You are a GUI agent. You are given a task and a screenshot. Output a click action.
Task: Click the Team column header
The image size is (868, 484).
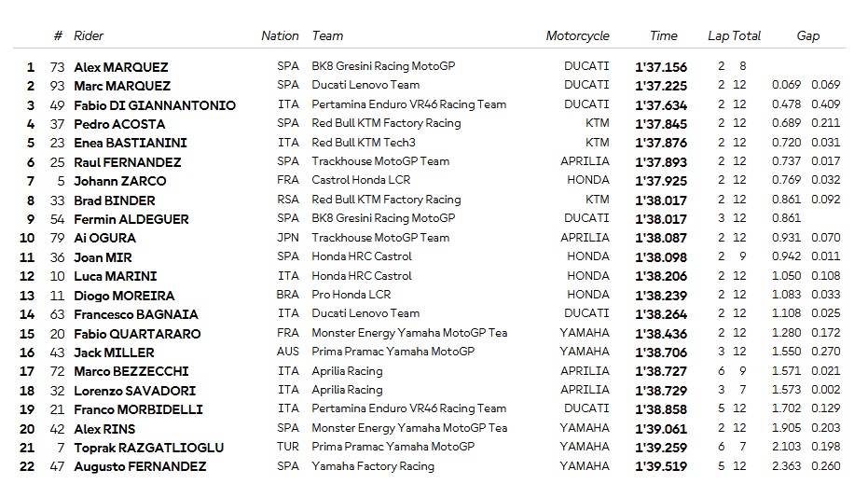click(x=327, y=36)
